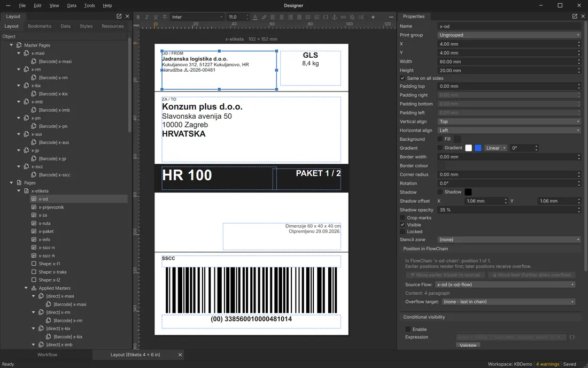Insert a numbered list
Viewport: 588px width, 368px height.
tap(317, 17)
